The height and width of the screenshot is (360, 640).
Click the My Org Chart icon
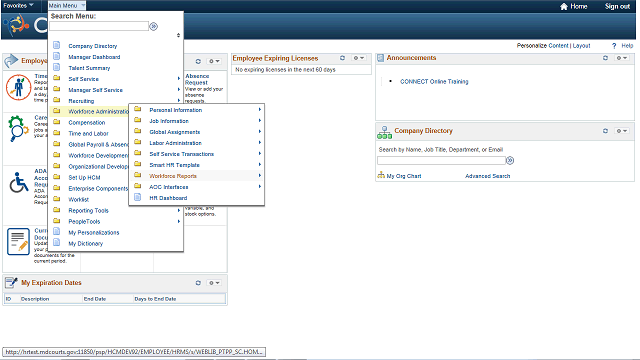[381, 175]
